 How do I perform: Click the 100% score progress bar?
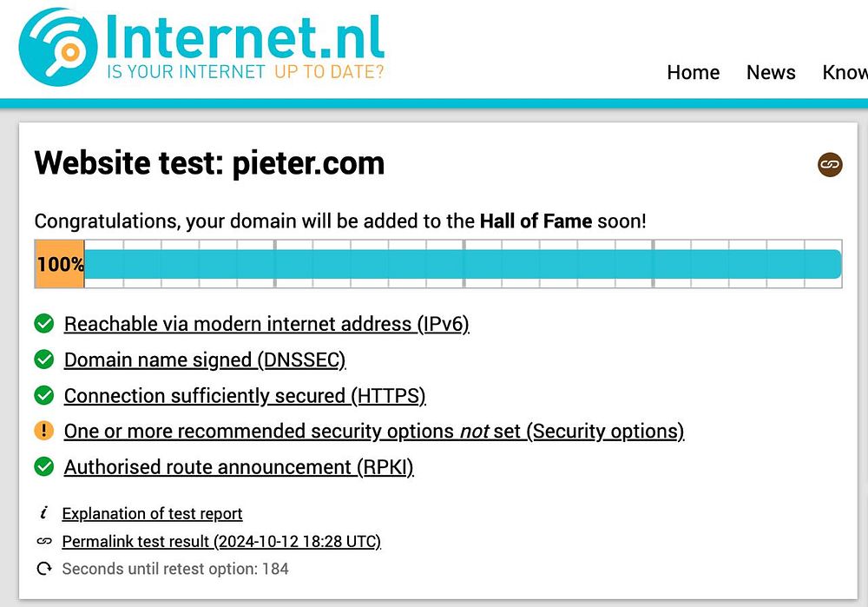pos(438,264)
